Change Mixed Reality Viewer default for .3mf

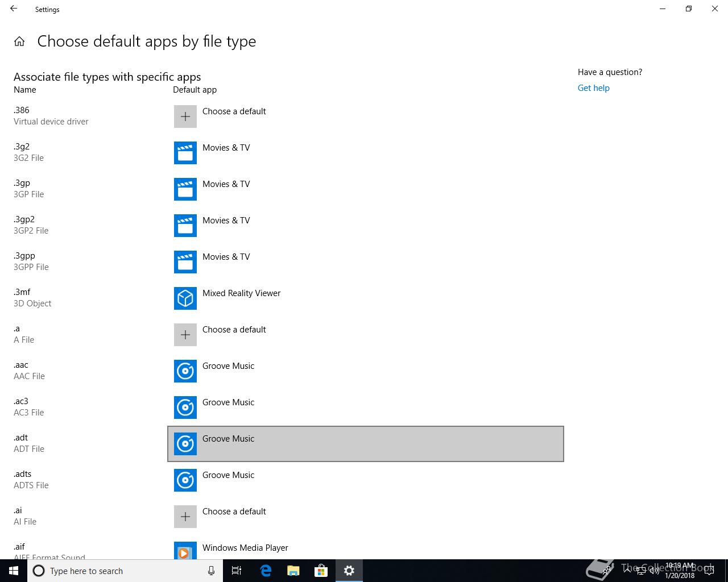[366, 298]
